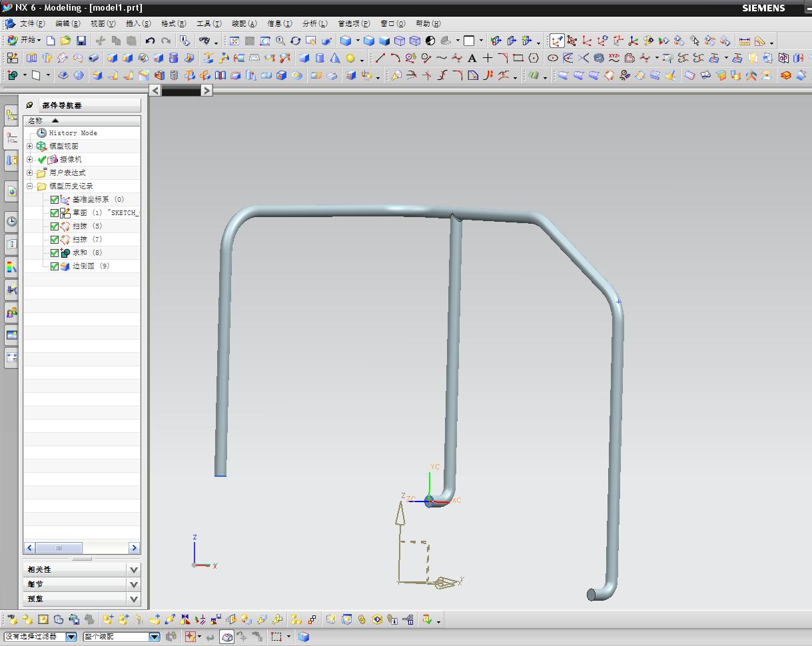Click the Save file icon
This screenshot has height=646, width=812.
pyautogui.click(x=81, y=41)
